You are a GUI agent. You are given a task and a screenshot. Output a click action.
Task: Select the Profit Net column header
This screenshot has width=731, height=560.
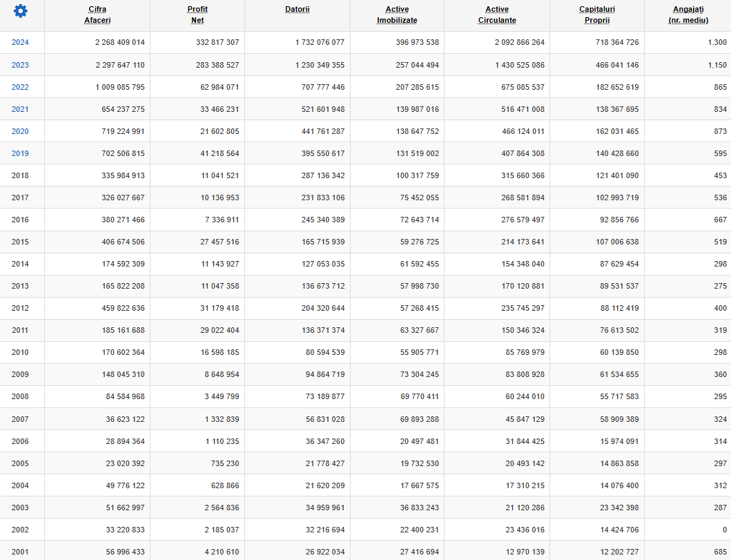coord(197,15)
